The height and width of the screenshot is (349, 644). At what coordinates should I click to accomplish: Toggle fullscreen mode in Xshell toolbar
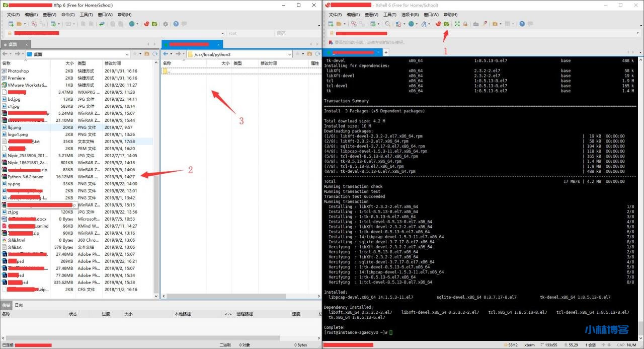click(457, 24)
